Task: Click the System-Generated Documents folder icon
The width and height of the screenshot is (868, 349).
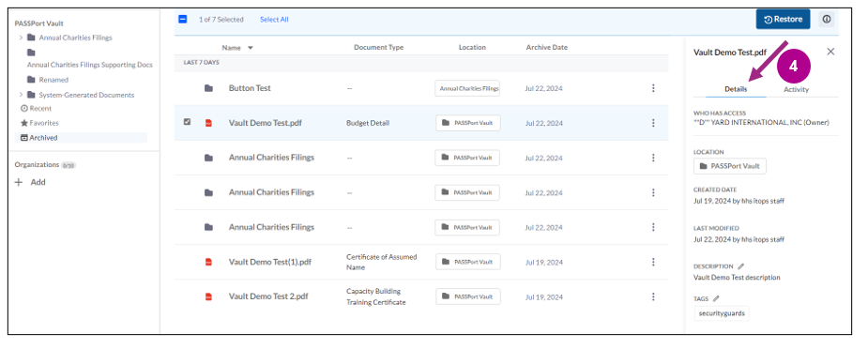Action: click(x=31, y=95)
